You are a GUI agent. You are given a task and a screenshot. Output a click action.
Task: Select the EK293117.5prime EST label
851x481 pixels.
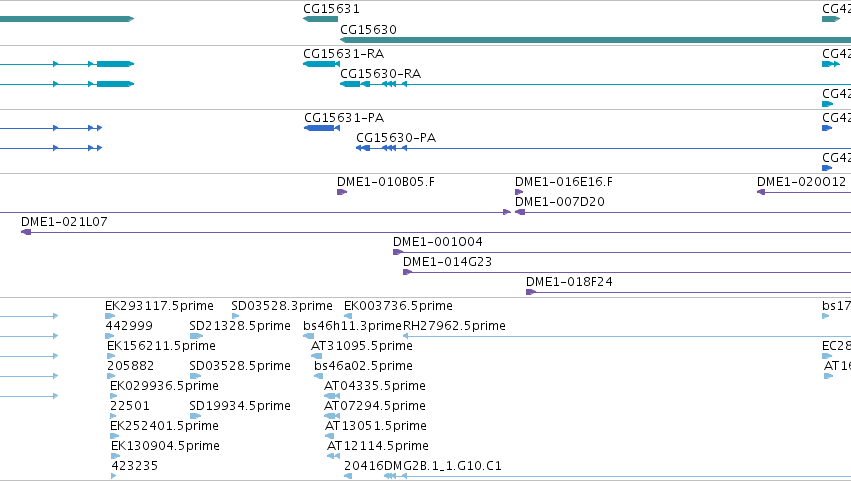(159, 306)
